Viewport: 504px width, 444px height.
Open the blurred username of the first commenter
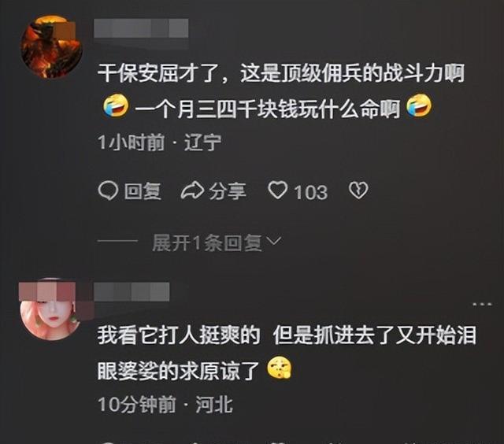pyautogui.click(x=141, y=28)
